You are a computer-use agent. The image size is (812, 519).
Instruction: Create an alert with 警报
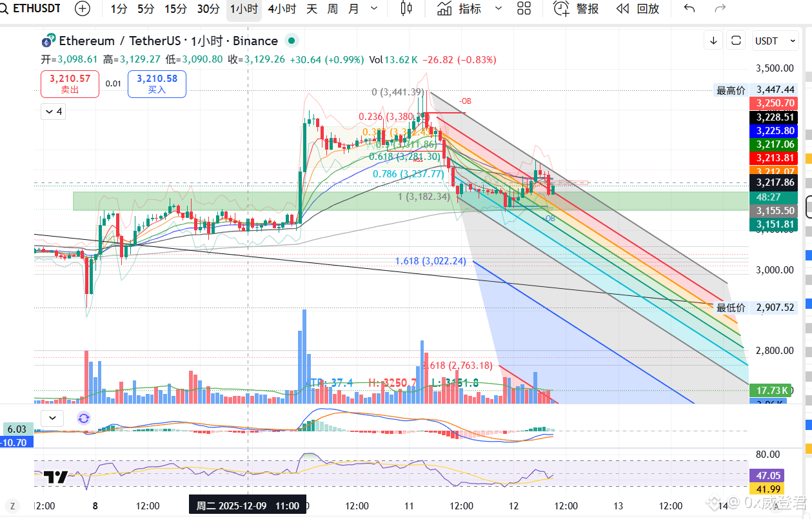click(x=577, y=8)
